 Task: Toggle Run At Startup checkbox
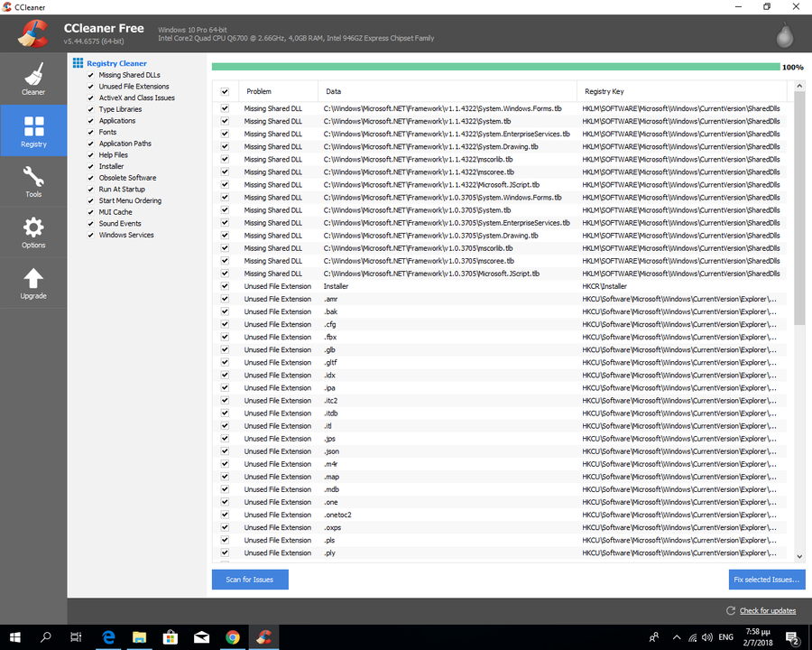[x=90, y=190]
